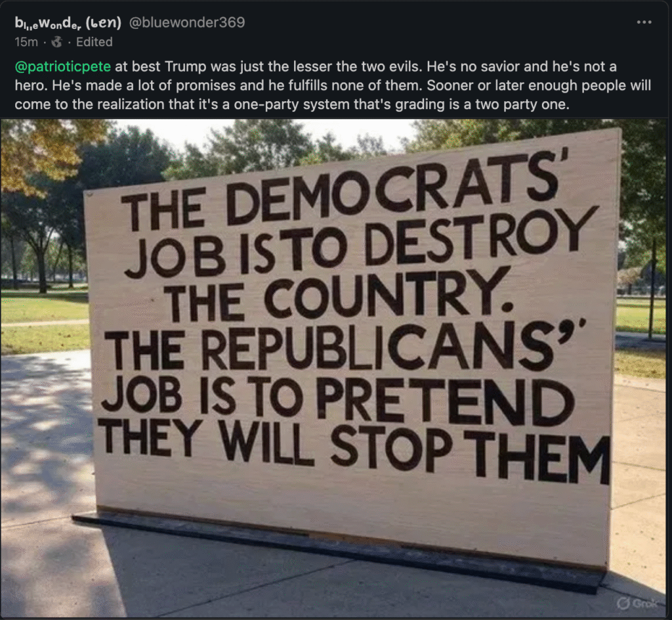Open the @patrioticpete mention link

(62, 66)
